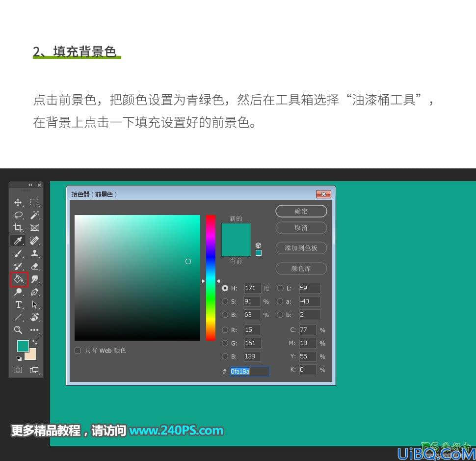Select the Paint Bucket tool
The height and width of the screenshot is (461, 476).
pos(19,279)
